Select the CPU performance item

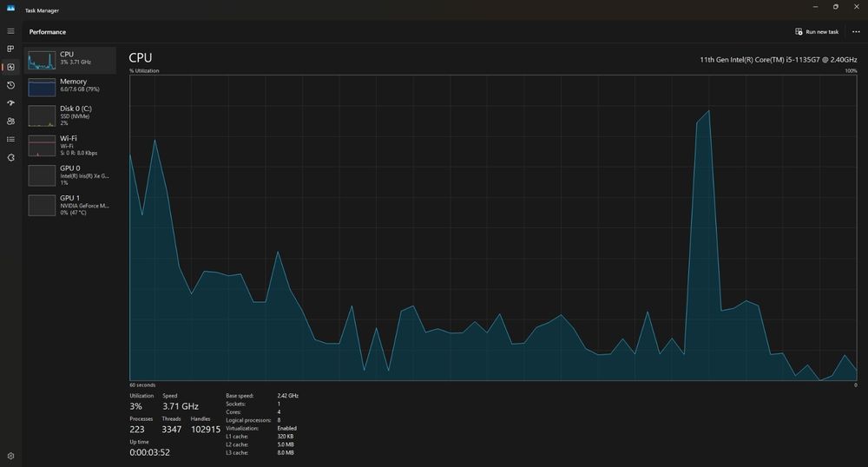(69, 60)
